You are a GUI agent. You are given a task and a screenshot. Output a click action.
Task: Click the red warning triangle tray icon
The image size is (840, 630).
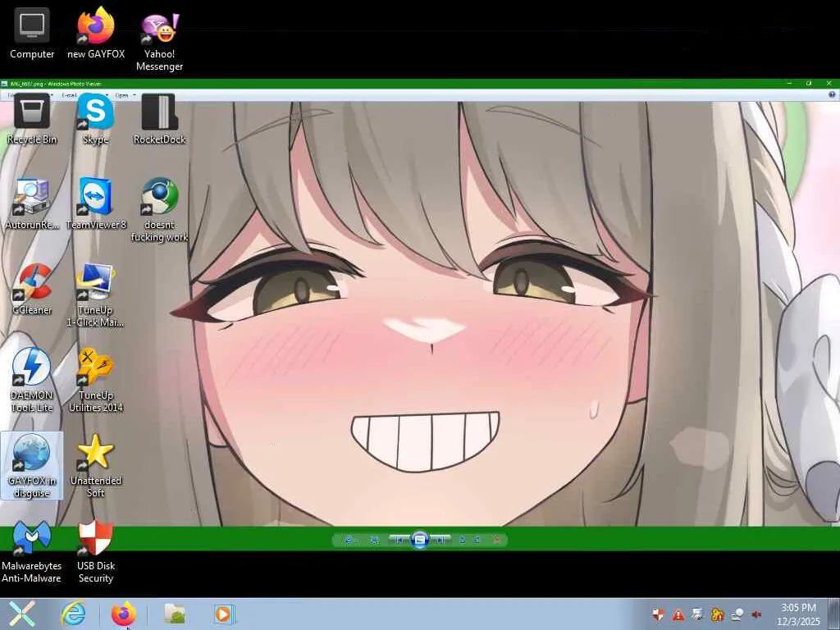pyautogui.click(x=678, y=614)
